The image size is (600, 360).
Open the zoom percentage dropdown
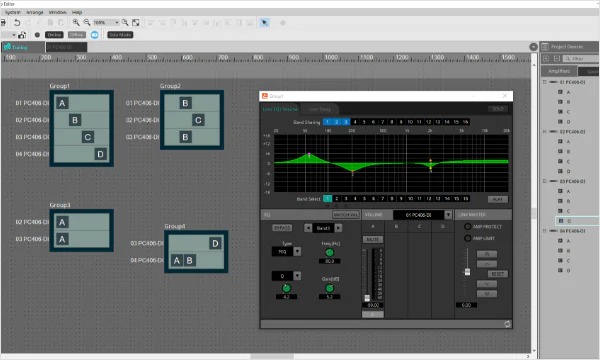(x=117, y=23)
